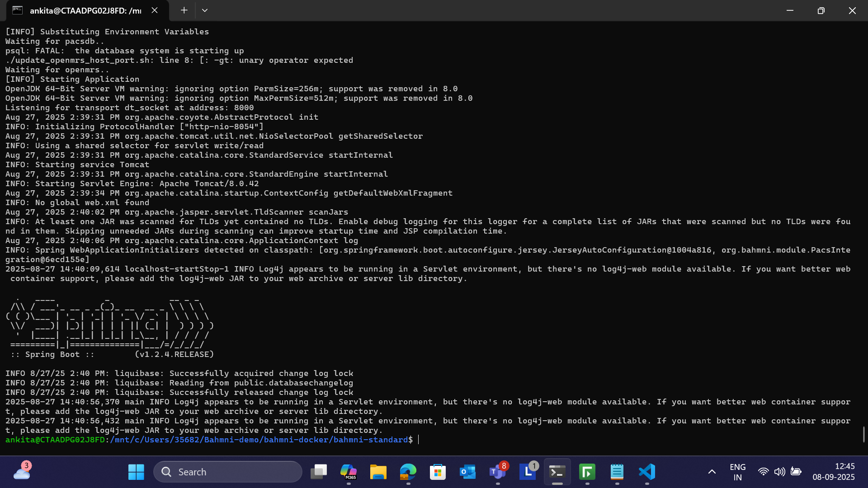Open the clock and date panel
868x488 pixels.
(x=833, y=472)
